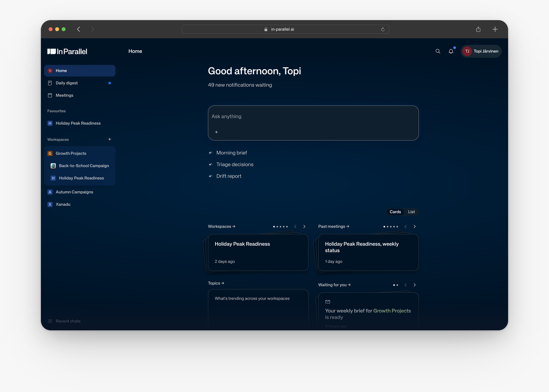Open the notifications bell icon
This screenshot has width=549, height=392.
coord(451,51)
